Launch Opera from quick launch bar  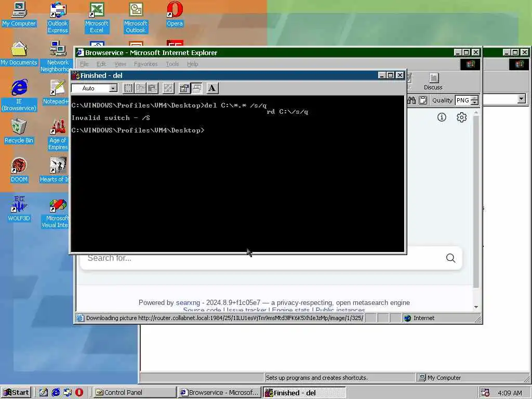pos(79,393)
